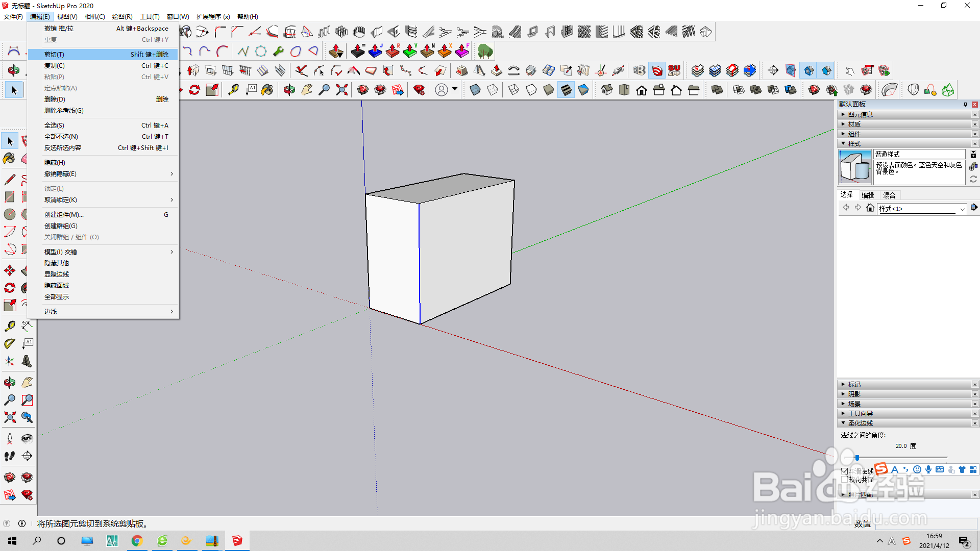
Task: Switch to the 编辑 style tab
Action: tap(868, 195)
